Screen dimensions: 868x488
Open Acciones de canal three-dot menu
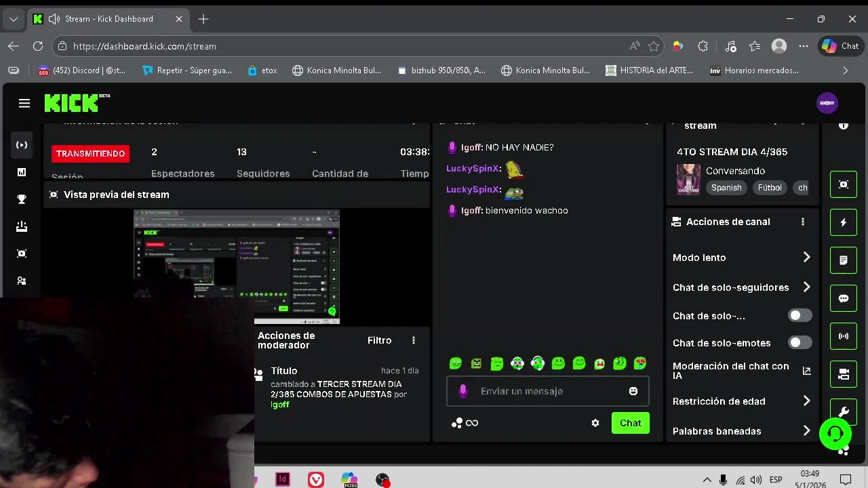[803, 222]
